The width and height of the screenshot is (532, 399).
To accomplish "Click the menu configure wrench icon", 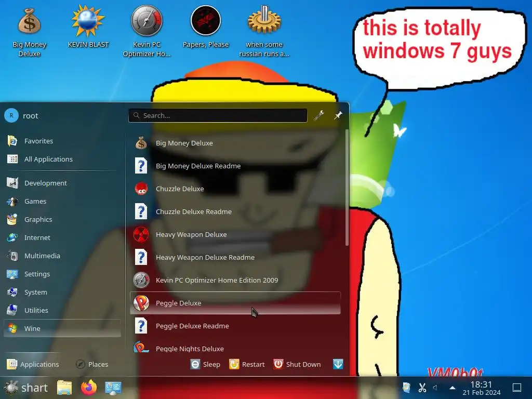I will (x=319, y=115).
